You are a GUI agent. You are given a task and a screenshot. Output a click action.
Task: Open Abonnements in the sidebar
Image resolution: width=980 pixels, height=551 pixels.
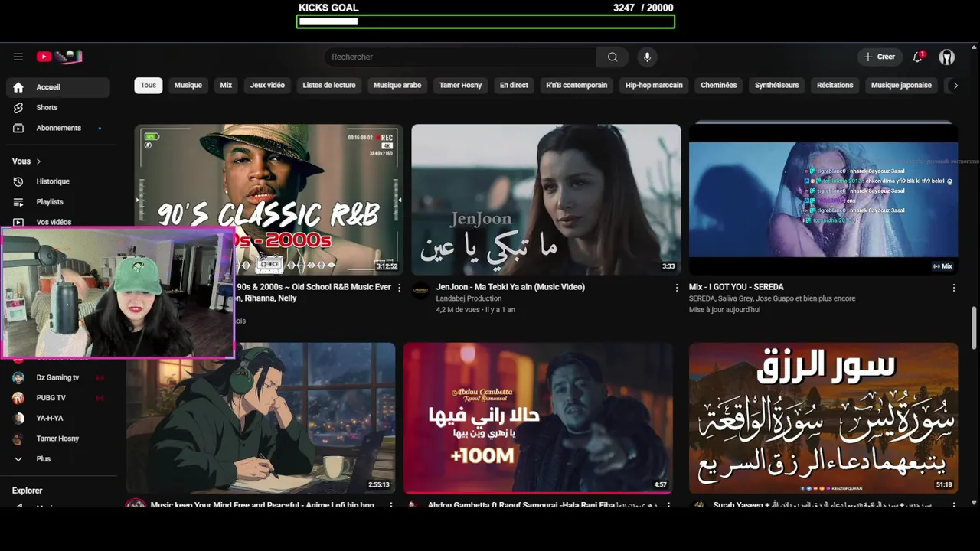[58, 128]
